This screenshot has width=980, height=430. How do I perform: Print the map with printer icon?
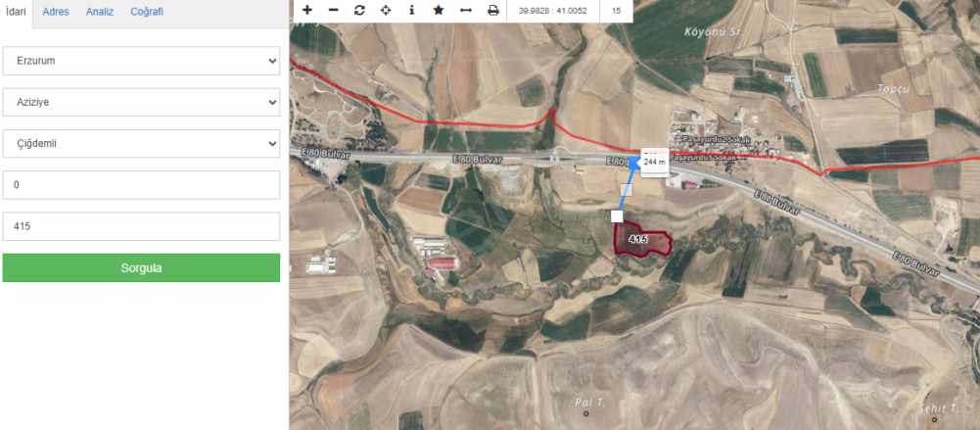(x=493, y=10)
